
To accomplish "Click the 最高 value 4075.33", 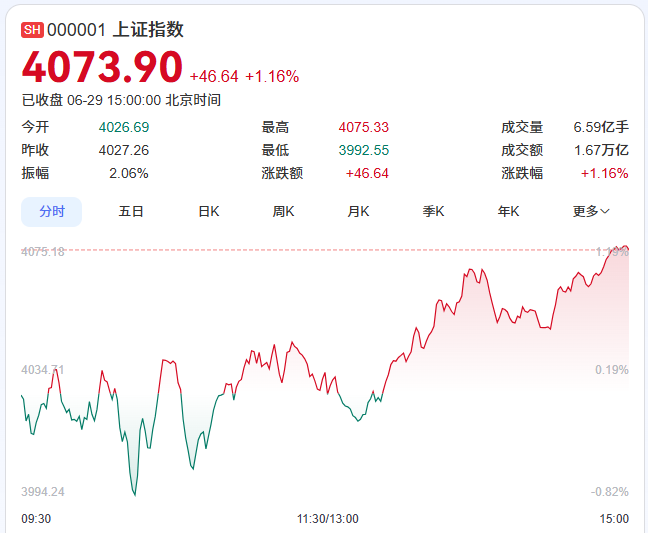I will [x=364, y=127].
